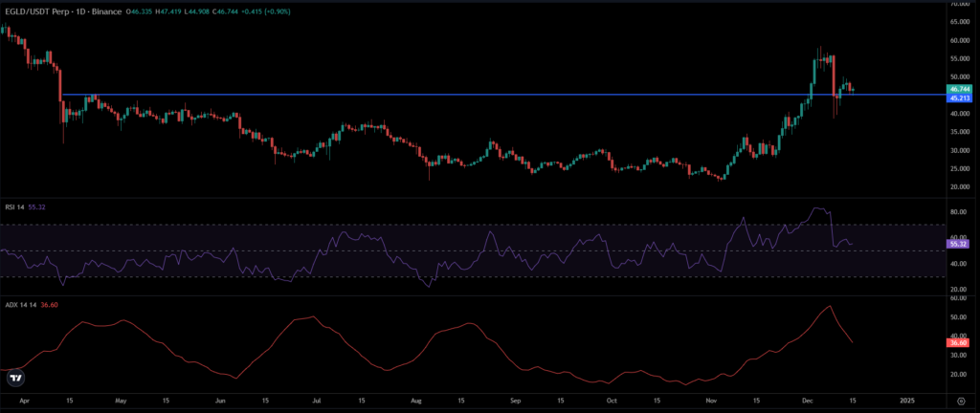980x413 pixels.
Task: Click the 55.000 price axis label
Action: [959, 58]
